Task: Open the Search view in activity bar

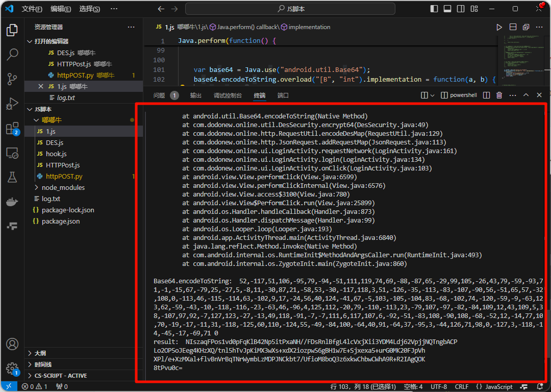Action: pyautogui.click(x=12, y=54)
